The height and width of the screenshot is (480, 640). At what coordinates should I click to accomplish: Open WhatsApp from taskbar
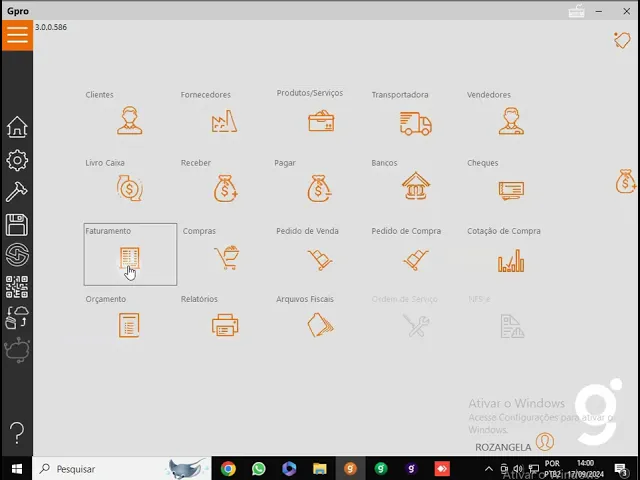pos(258,469)
